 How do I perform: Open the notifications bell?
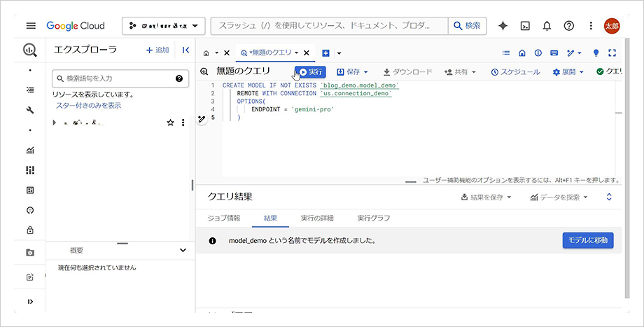coord(547,26)
